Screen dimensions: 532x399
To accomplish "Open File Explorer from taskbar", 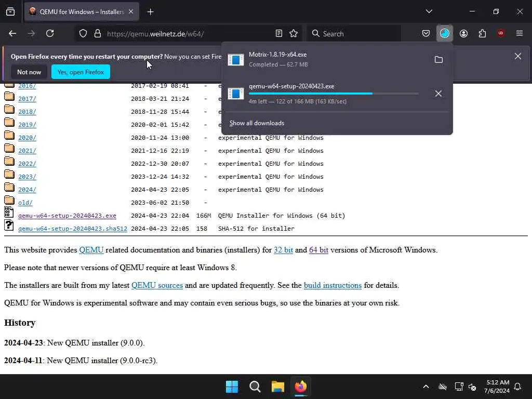I will [x=278, y=387].
